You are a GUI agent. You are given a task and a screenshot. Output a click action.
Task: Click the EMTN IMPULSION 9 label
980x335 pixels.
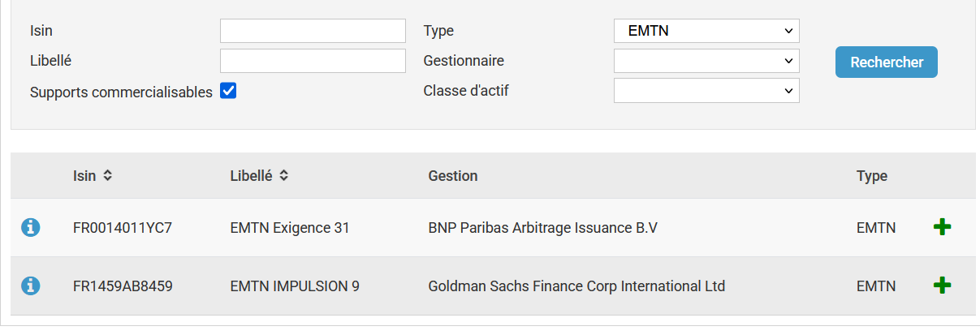coord(295,286)
